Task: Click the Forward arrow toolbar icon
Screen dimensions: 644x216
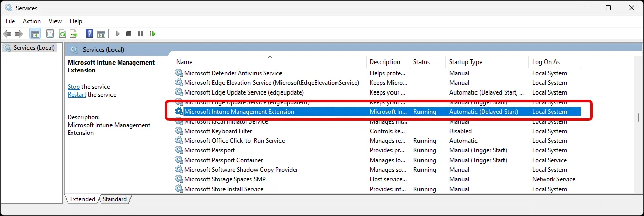Action: click(19, 34)
